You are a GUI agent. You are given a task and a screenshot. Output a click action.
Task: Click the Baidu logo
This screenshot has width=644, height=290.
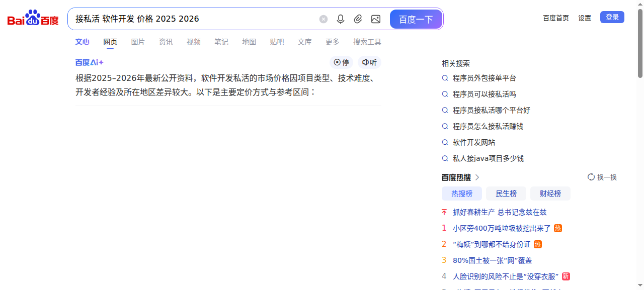coord(33,19)
